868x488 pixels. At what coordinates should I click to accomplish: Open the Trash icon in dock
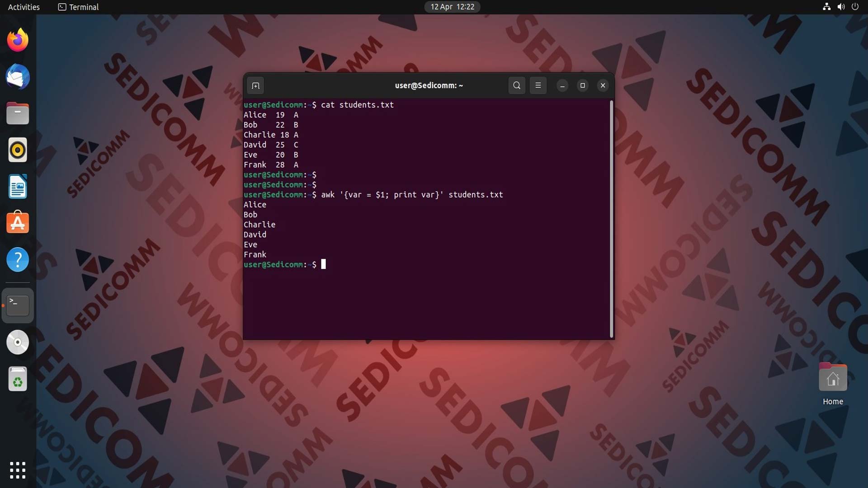pos(18,379)
